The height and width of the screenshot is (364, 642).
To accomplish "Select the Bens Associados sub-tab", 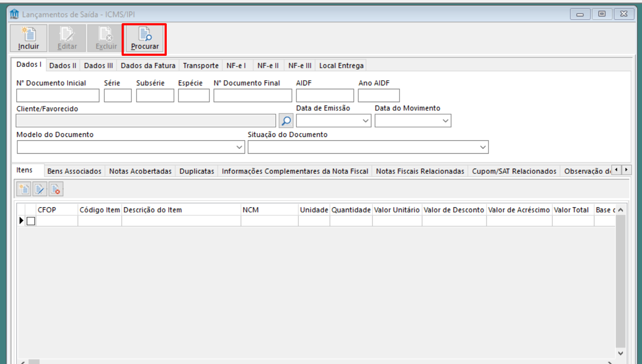I will point(74,171).
